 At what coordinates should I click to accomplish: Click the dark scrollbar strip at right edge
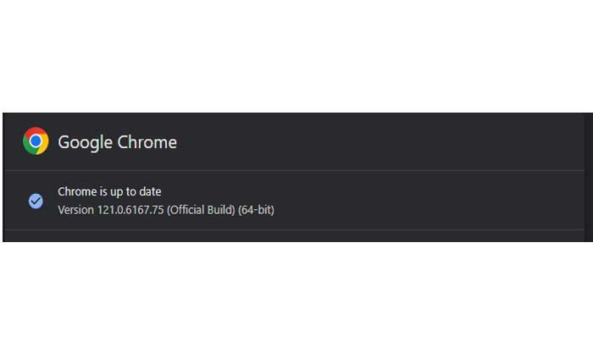click(x=588, y=177)
